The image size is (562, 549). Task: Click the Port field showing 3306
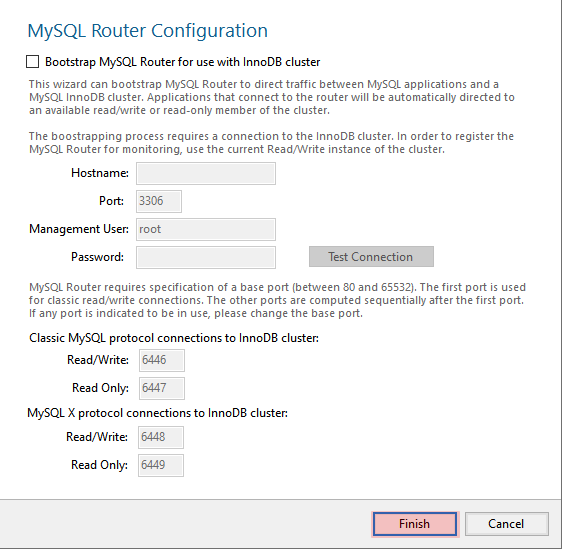[159, 201]
